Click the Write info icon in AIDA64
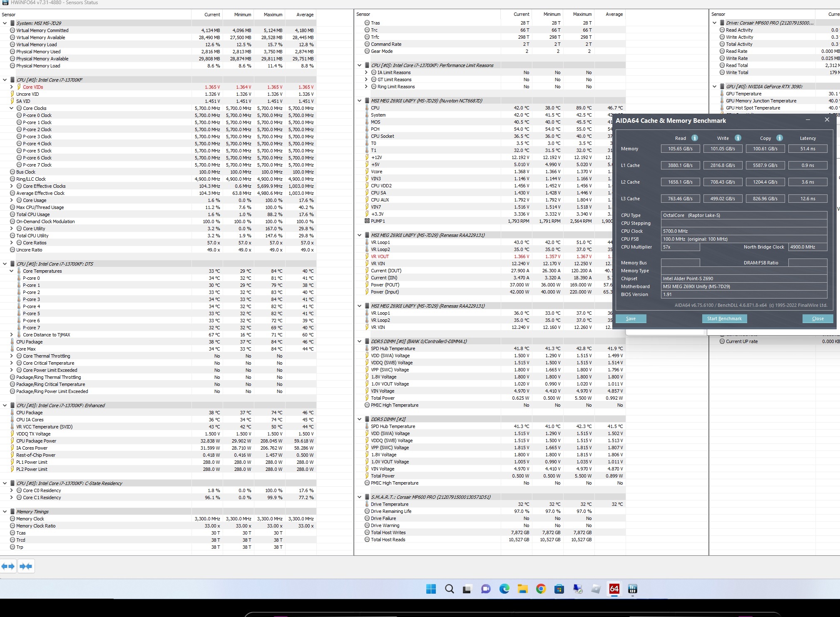This screenshot has height=617, width=840. (x=738, y=138)
